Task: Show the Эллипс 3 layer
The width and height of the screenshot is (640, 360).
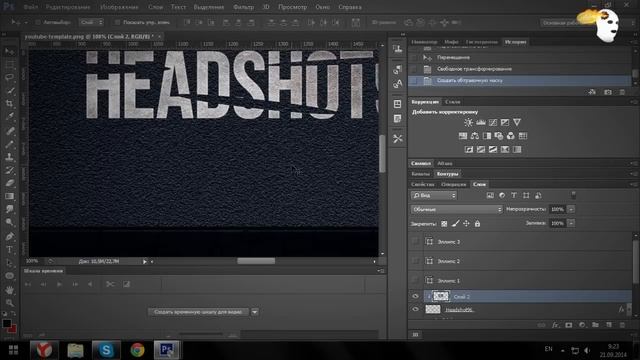Action: [x=416, y=242]
